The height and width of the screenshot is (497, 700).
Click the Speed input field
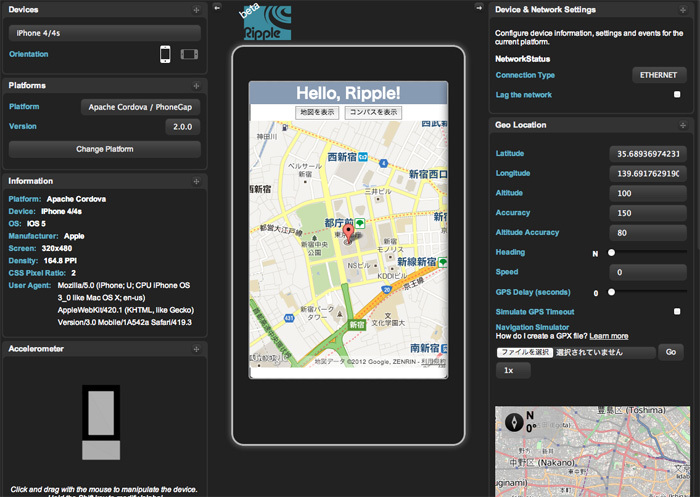pyautogui.click(x=648, y=272)
